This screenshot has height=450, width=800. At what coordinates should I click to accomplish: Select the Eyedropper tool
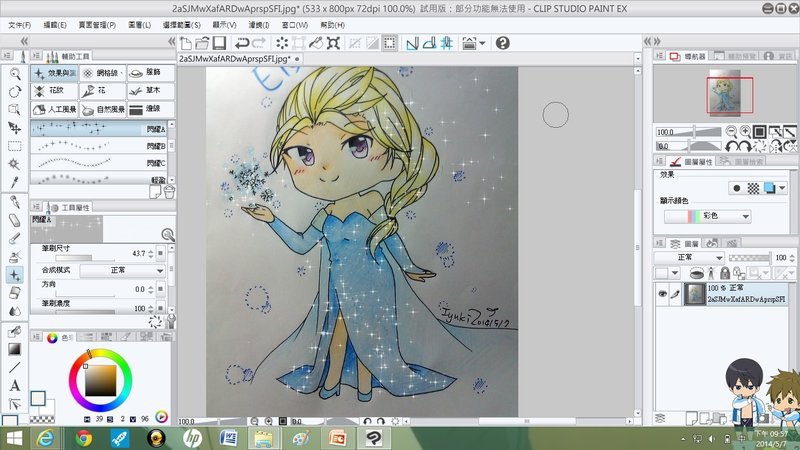point(15,182)
